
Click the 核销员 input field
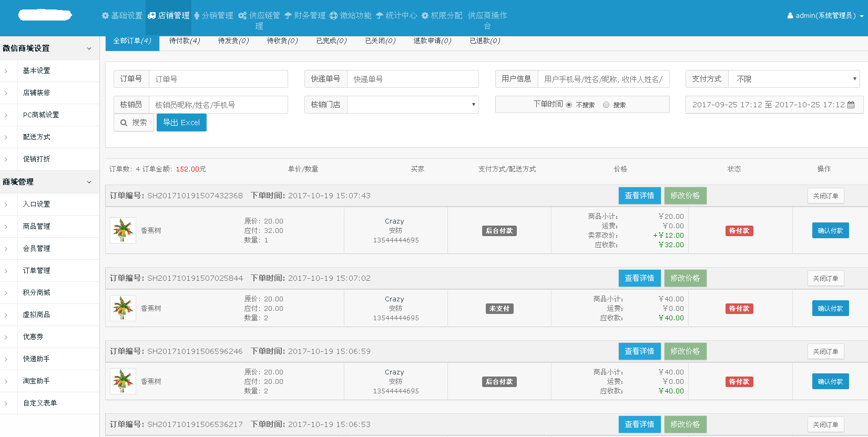coord(218,105)
